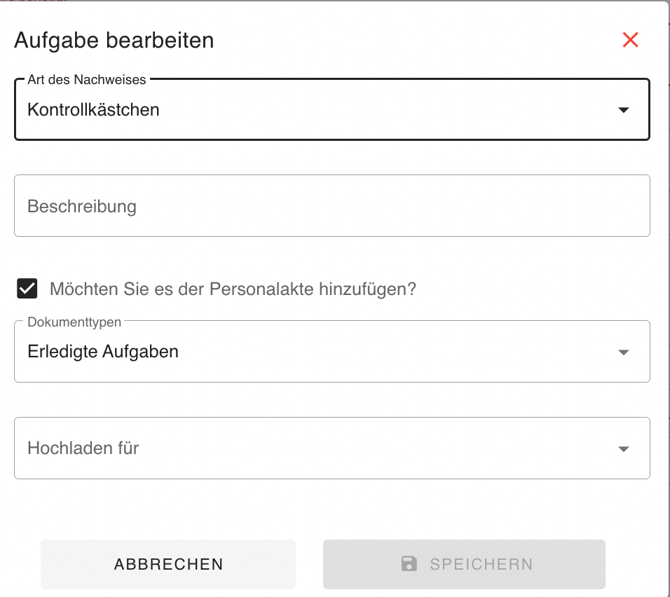This screenshot has height=597, width=670.
Task: Expand the Hochladen für dropdown arrow
Action: coord(623,449)
